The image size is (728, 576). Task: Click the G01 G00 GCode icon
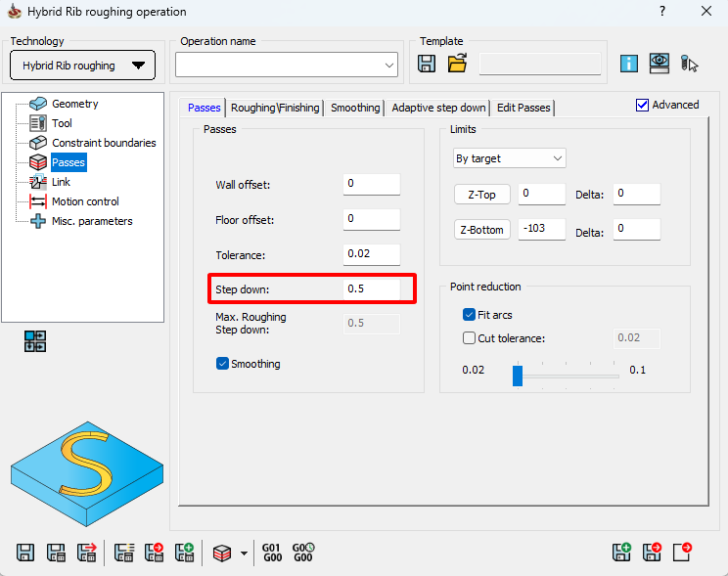[x=272, y=553]
